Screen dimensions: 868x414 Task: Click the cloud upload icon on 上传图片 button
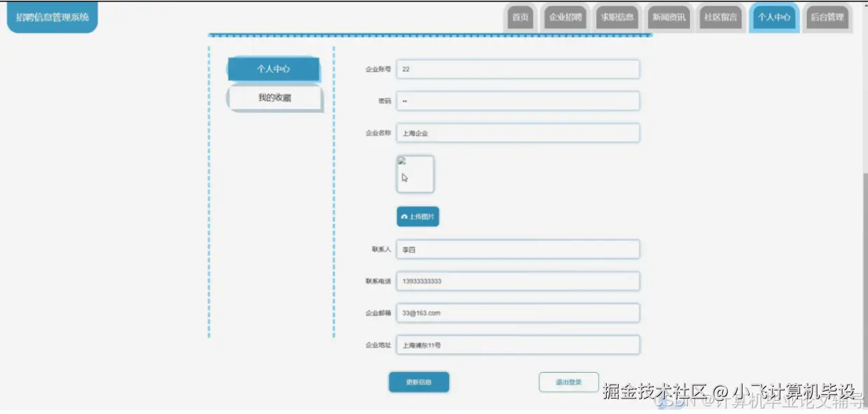pyautogui.click(x=405, y=216)
